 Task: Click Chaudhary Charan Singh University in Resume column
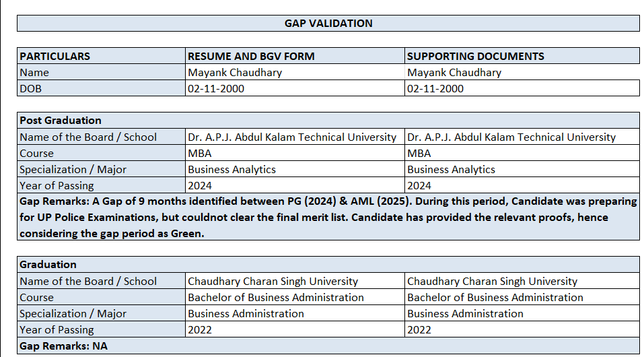click(x=273, y=282)
